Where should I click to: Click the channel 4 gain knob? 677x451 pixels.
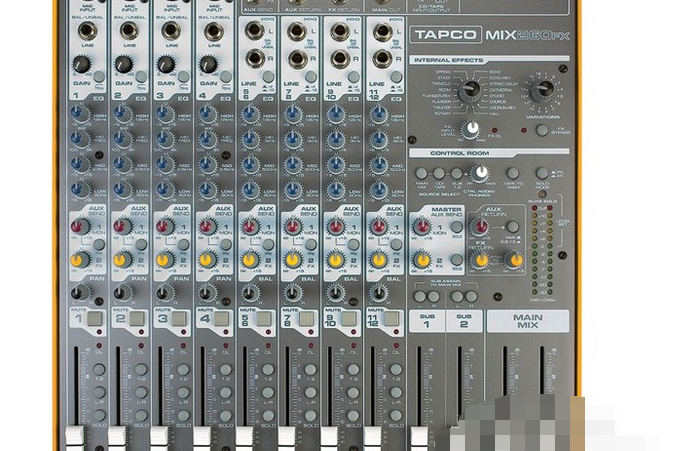[208, 64]
